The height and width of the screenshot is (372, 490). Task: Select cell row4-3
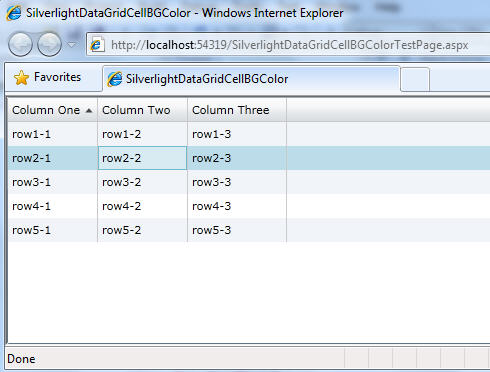coord(237,206)
